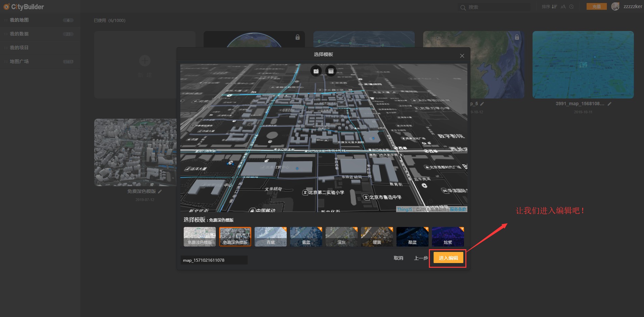Open 我的地图 in the sidebar

40,20
